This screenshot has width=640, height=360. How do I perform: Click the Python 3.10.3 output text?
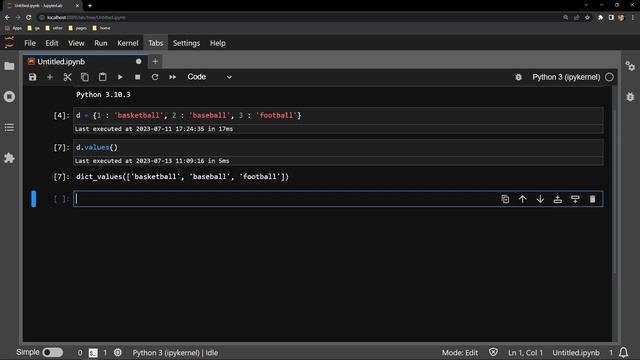click(x=103, y=95)
